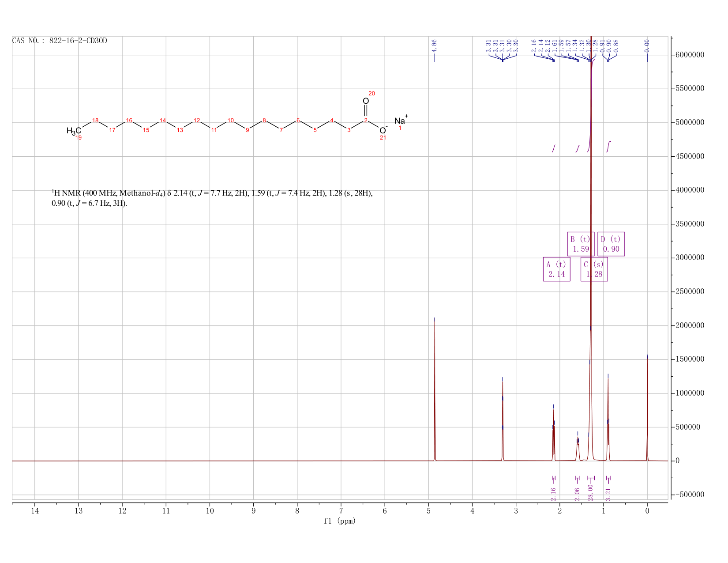Click the y-axis label 1500000

pyautogui.click(x=690, y=359)
